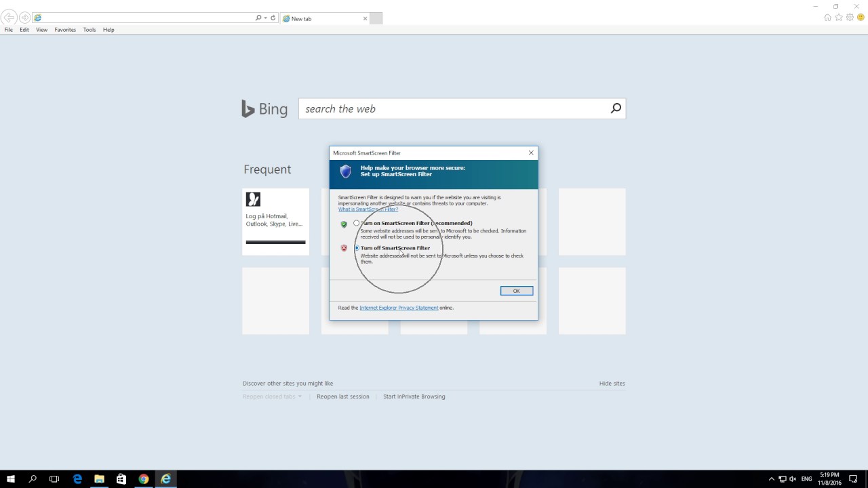Image resolution: width=868 pixels, height=488 pixels.
Task: Click the Refresh page icon
Action: tap(273, 18)
